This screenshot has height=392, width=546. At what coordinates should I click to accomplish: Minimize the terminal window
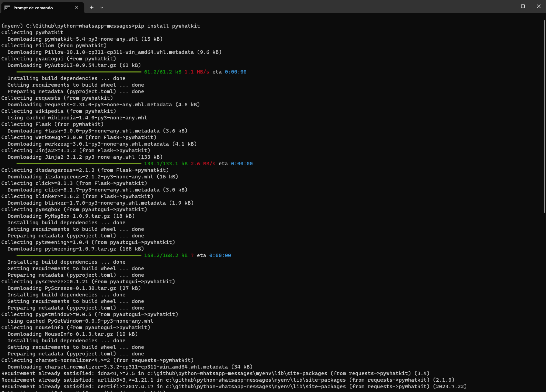507,6
